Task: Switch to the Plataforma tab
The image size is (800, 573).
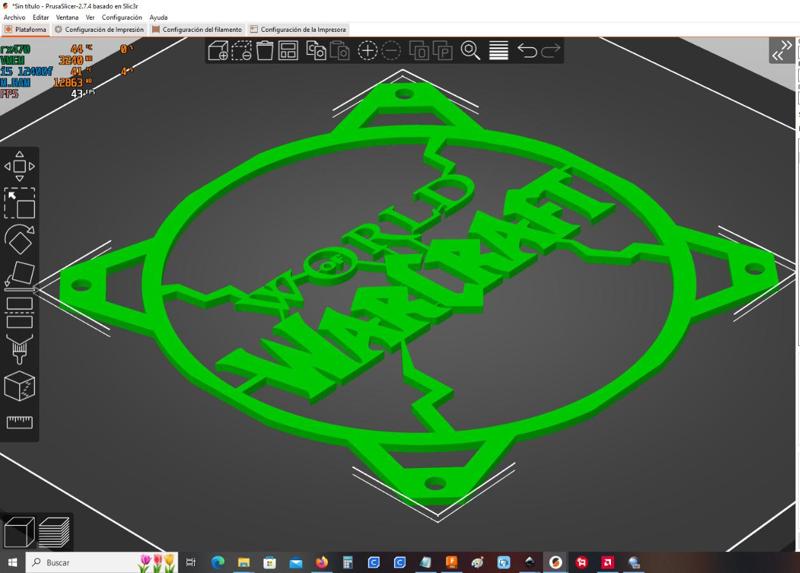Action: click(26, 30)
